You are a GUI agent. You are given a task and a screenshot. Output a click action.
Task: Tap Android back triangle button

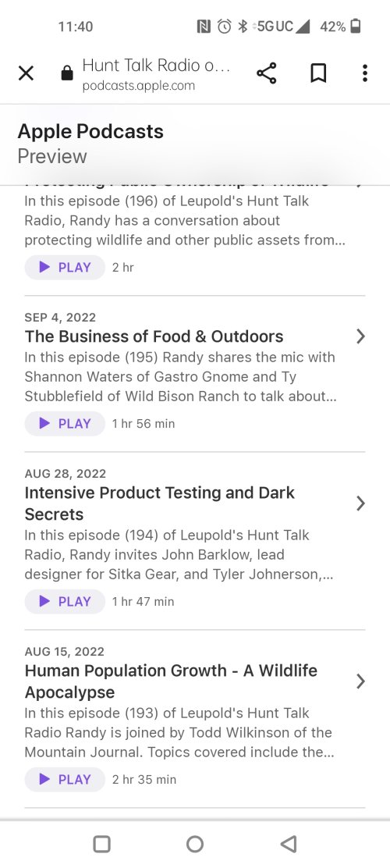pos(289,845)
